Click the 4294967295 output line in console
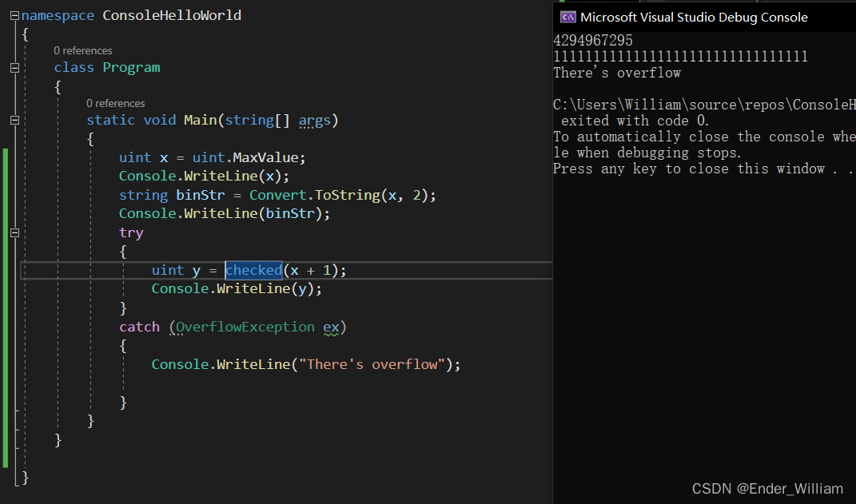856x504 pixels. 592,41
